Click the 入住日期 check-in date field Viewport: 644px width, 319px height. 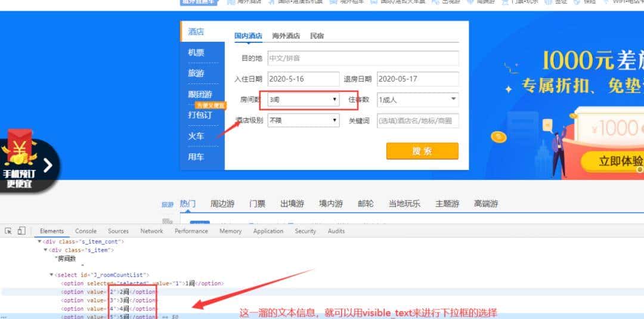304,79
